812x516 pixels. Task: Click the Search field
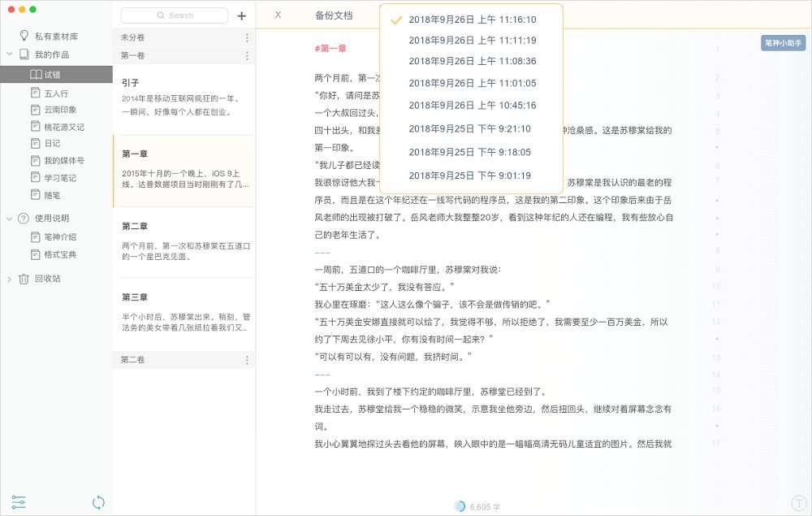[175, 15]
